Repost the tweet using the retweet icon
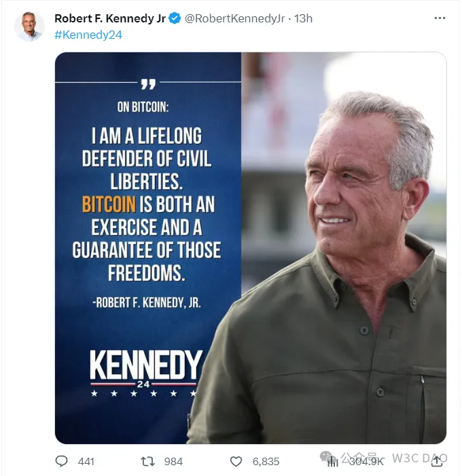Image resolution: width=462 pixels, height=476 pixels. coord(147,461)
